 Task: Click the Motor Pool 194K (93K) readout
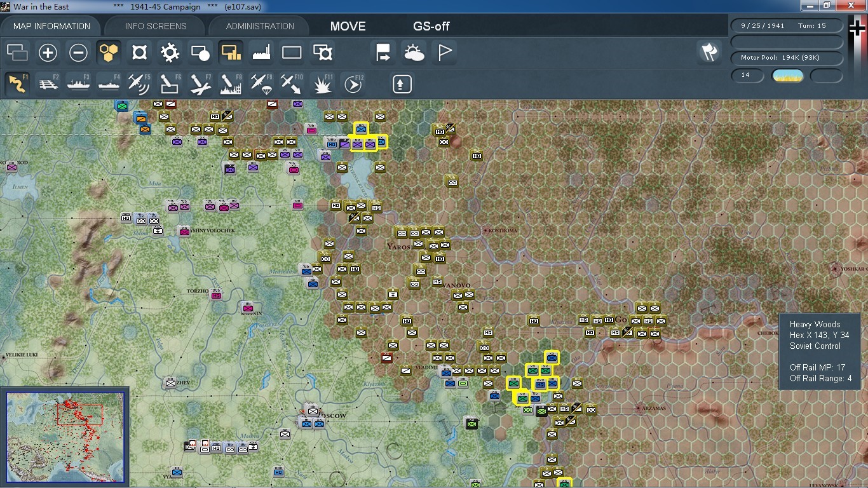click(788, 58)
